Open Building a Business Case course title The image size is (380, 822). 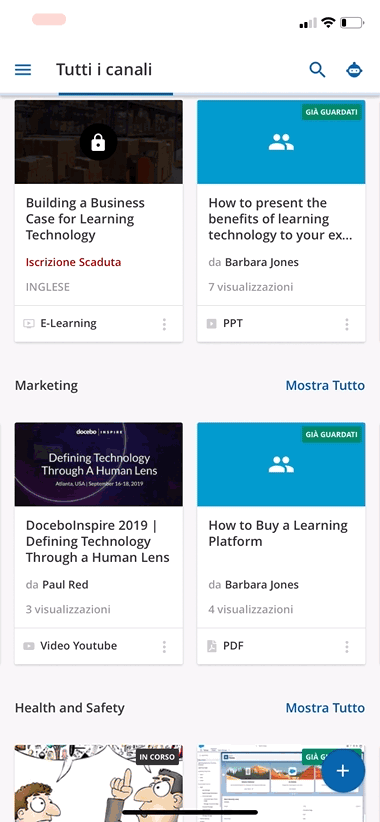[x=85, y=219]
